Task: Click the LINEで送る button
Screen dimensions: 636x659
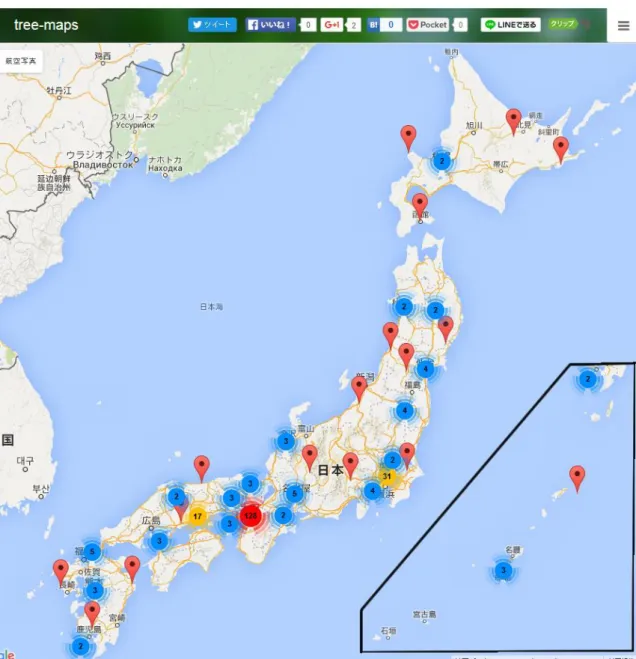Action: tap(510, 25)
